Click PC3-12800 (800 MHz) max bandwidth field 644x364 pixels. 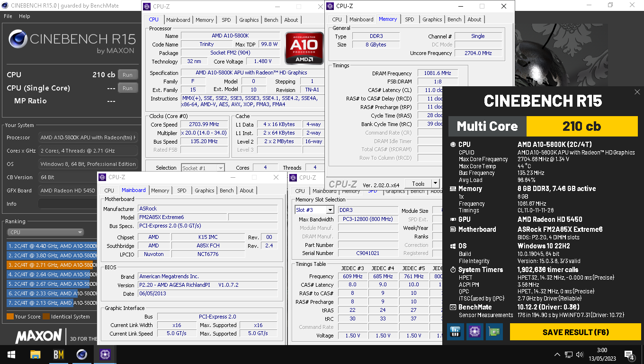[x=368, y=219]
